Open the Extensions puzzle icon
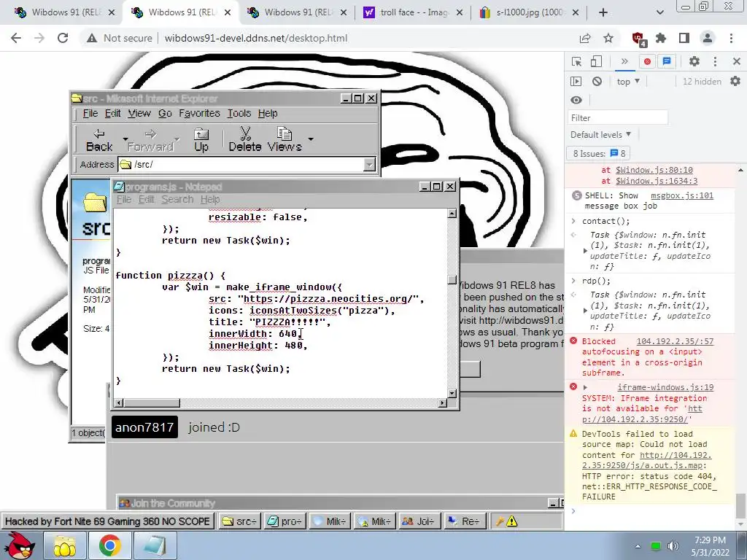 [x=661, y=38]
